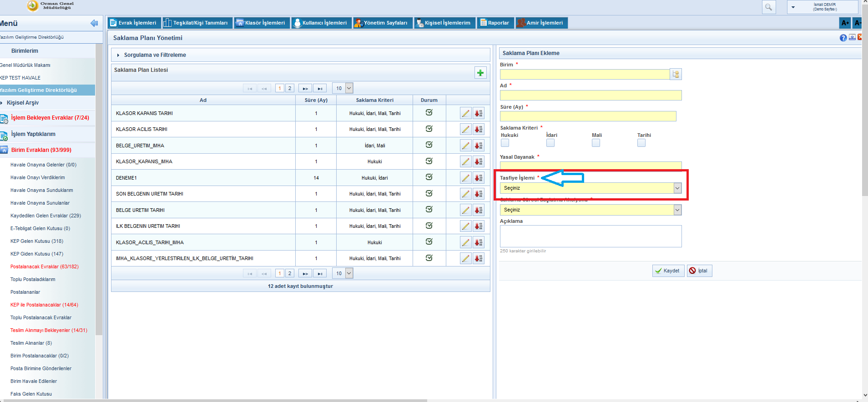Image resolution: width=868 pixels, height=402 pixels.
Task: Open the Klasör İşlemleri menu
Action: [x=262, y=23]
